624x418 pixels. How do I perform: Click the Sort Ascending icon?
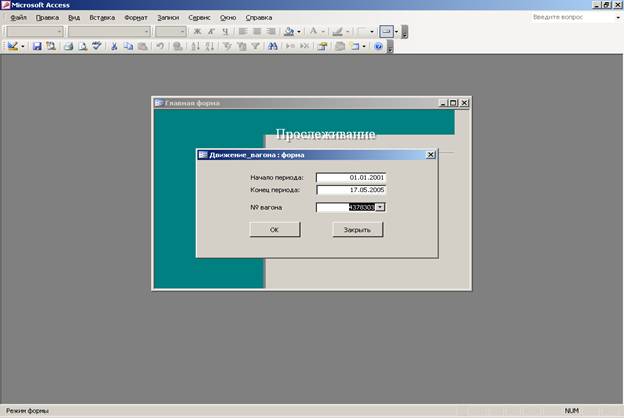pos(195,46)
